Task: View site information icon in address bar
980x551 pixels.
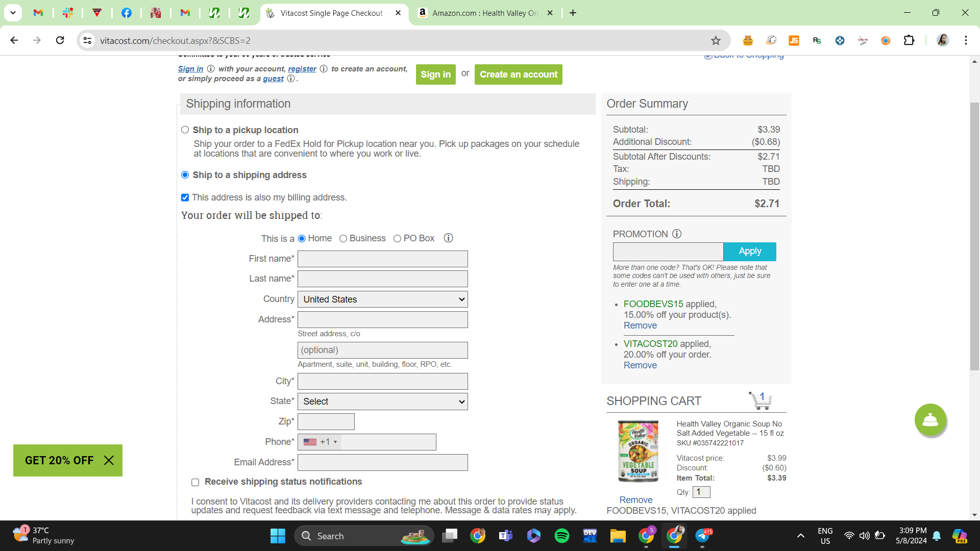Action: point(88,40)
